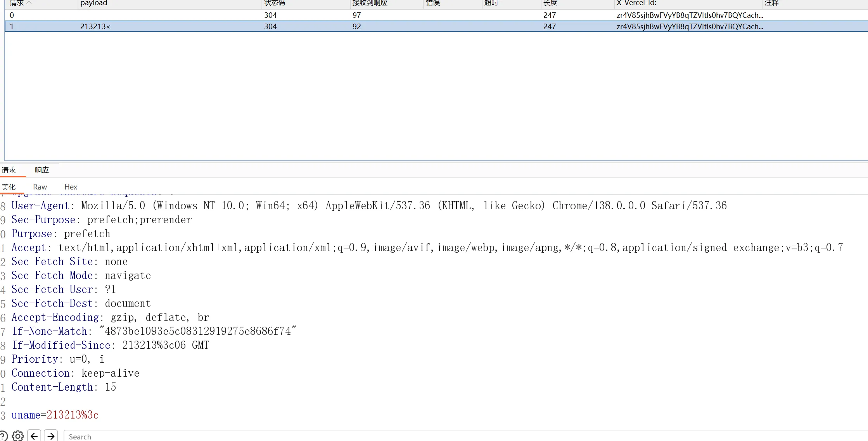This screenshot has width=868, height=441.
Task: Click the uname=213213%3c body parameter
Action: [x=55, y=415]
